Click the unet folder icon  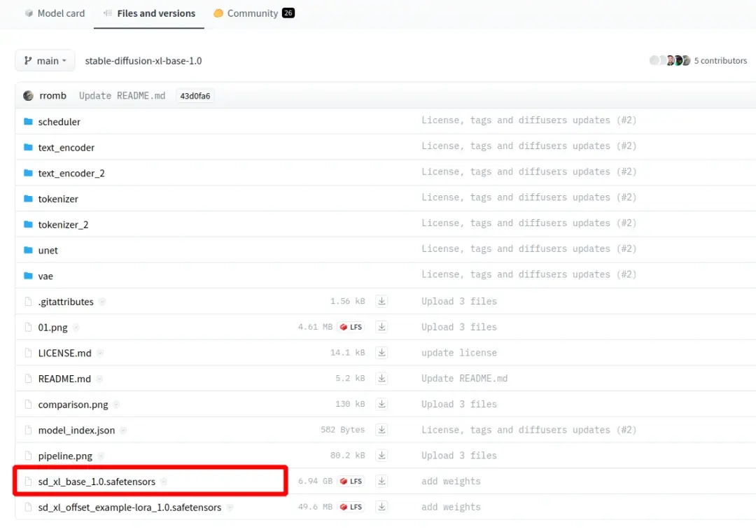pos(29,250)
